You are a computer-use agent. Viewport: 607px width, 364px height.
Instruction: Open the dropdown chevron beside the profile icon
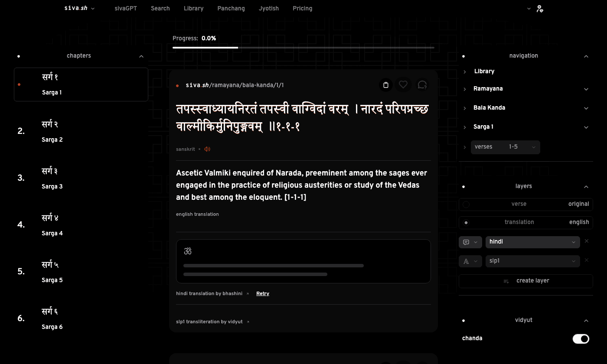pyautogui.click(x=529, y=9)
